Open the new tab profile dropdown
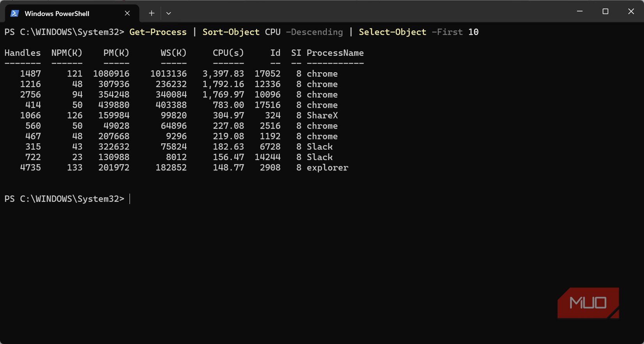The image size is (644, 344). click(x=169, y=13)
